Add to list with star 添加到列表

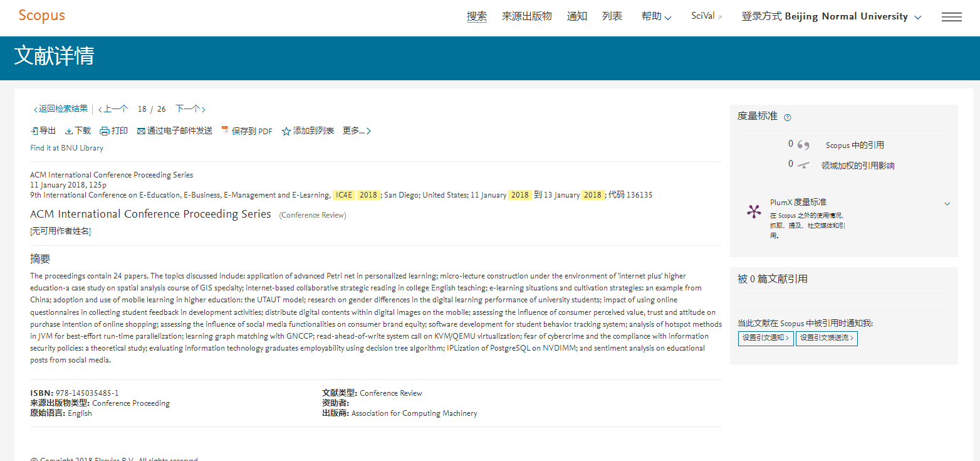tap(308, 131)
